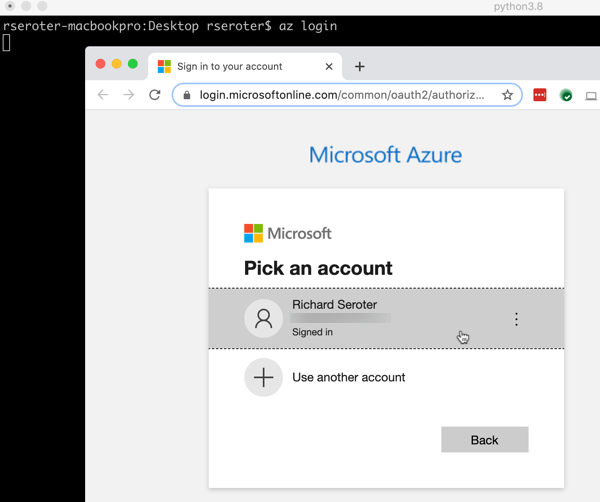Focus the login.microsoftonline.com address bar

[x=340, y=95]
